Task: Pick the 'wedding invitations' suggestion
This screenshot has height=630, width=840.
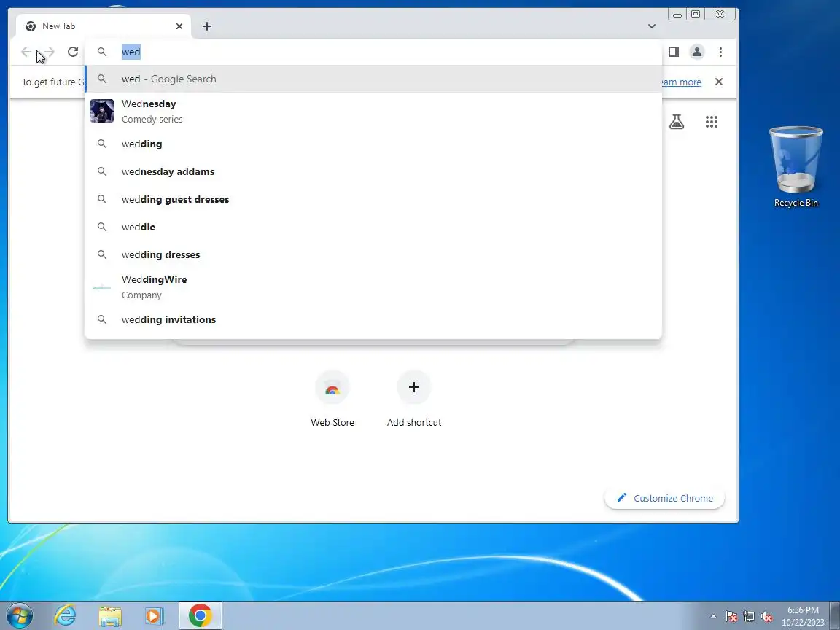Action: tap(373, 320)
